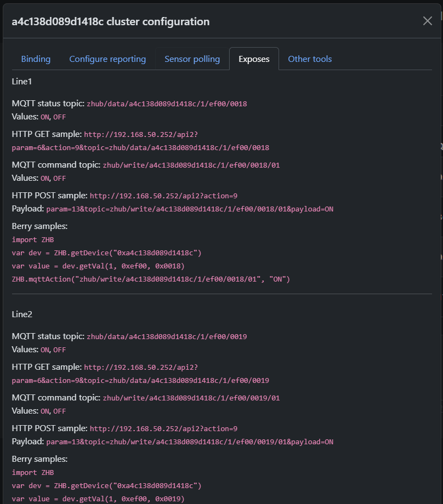Click Line1 HTTP POST sample URL
Viewport: 443px width, 504px height.
click(163, 196)
